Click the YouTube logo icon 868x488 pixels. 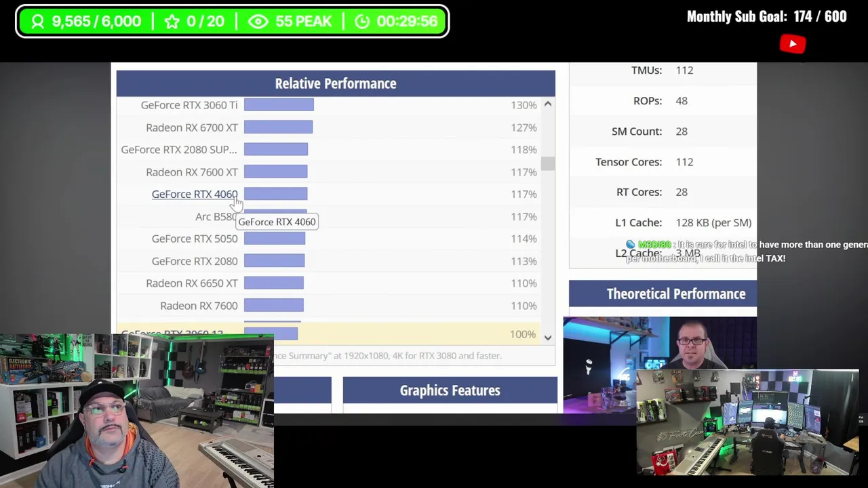[x=793, y=44]
